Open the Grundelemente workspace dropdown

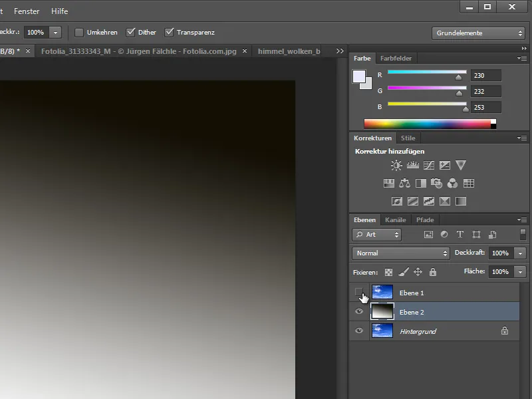pos(478,33)
